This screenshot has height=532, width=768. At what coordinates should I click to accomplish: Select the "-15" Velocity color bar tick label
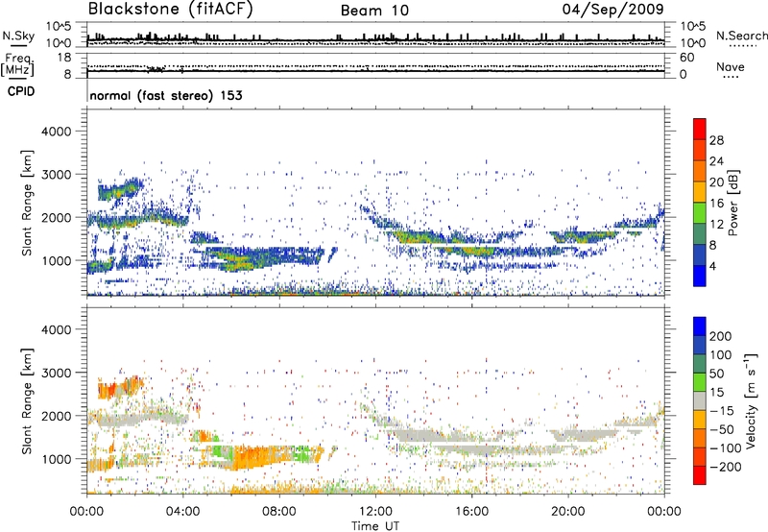point(722,411)
